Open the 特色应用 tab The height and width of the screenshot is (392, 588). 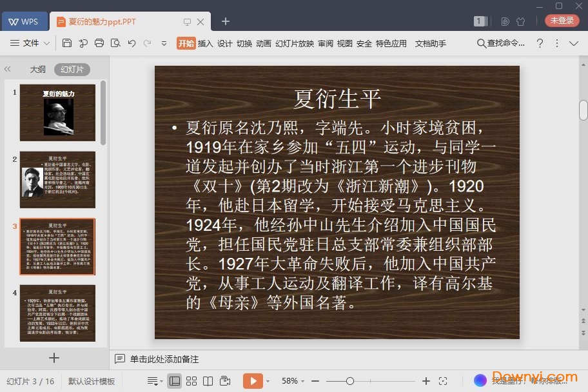pos(391,43)
